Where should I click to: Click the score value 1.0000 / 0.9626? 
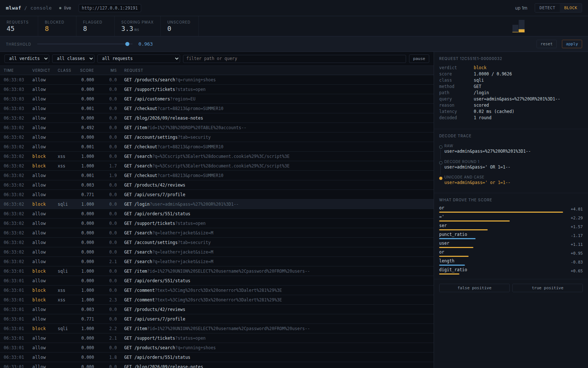492,74
